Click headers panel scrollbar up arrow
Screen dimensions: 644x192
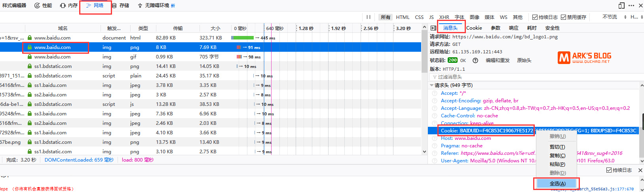tap(641, 85)
